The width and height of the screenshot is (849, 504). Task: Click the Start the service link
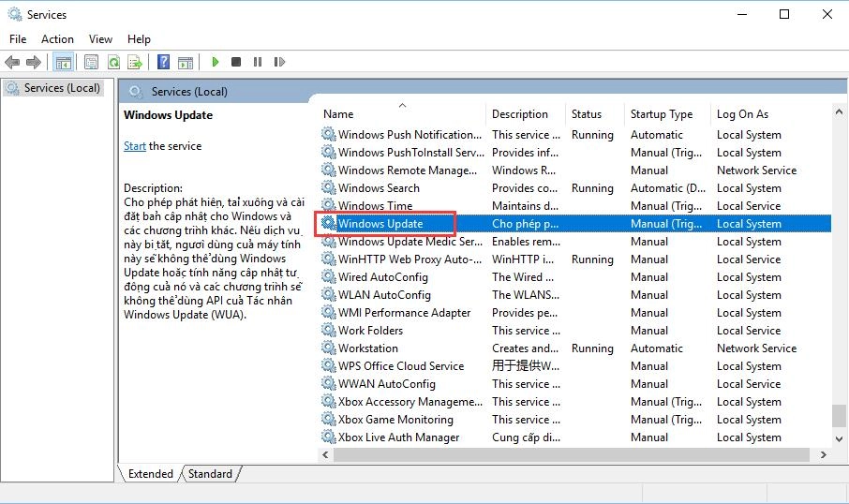tap(135, 145)
